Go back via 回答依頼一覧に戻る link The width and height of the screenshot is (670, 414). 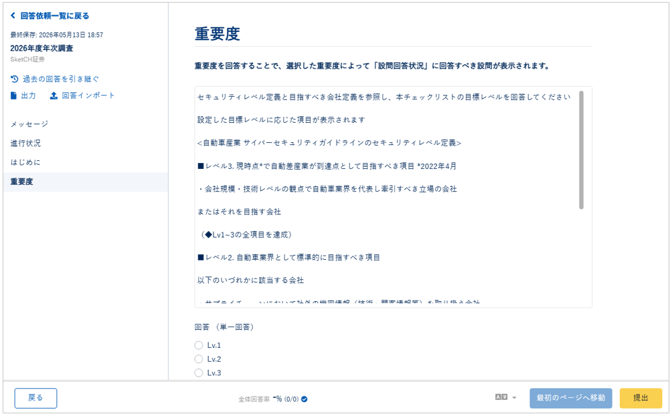(x=55, y=16)
